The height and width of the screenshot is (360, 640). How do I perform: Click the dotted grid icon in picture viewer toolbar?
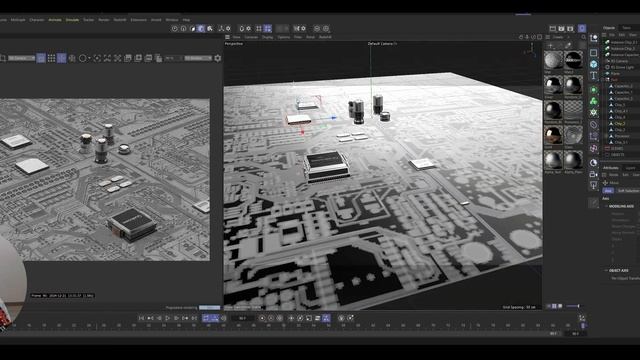pyautogui.click(x=51, y=58)
